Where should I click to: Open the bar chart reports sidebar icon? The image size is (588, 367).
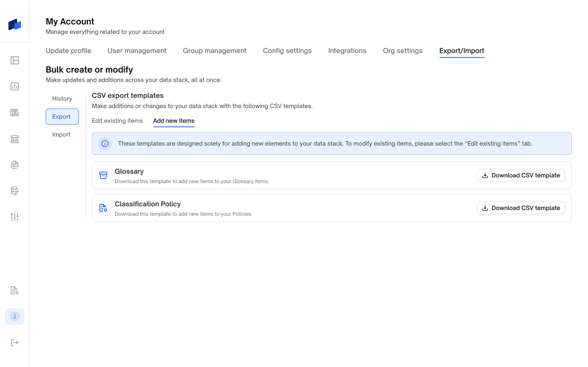14,86
